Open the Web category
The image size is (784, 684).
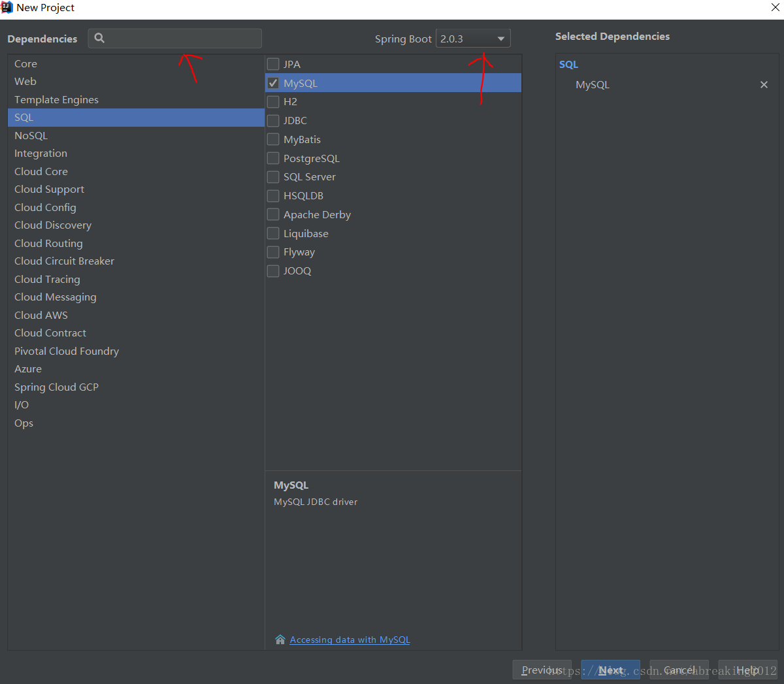tap(136, 82)
